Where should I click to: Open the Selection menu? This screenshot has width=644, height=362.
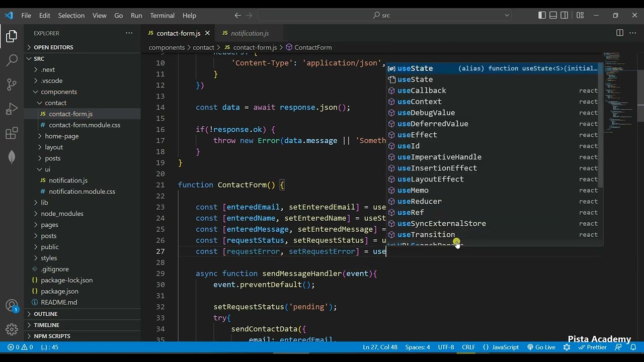coord(71,16)
